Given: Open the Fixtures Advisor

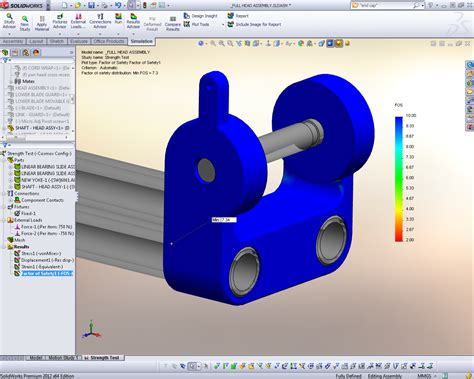Looking at the screenshot, I should point(60,21).
